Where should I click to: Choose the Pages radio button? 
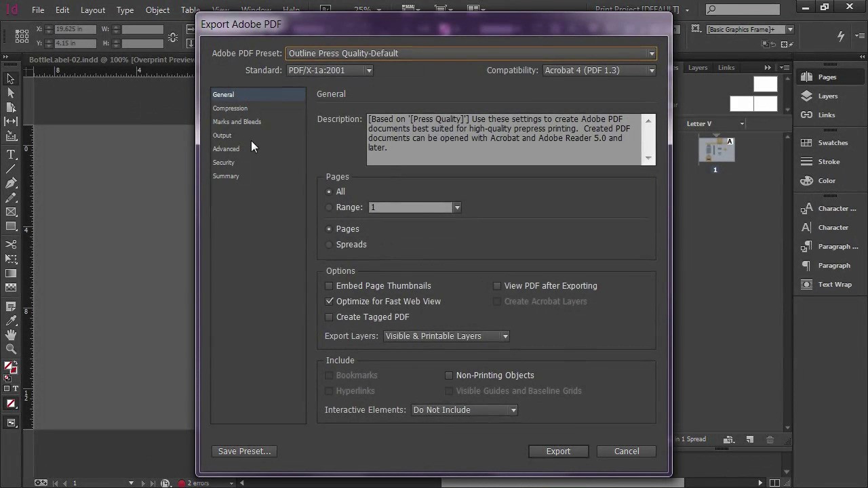coord(330,229)
